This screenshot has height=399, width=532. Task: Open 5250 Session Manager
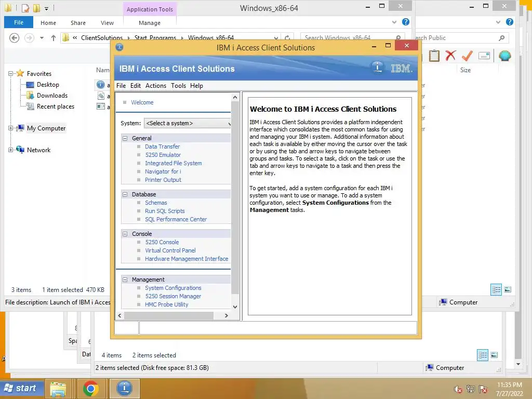(173, 296)
